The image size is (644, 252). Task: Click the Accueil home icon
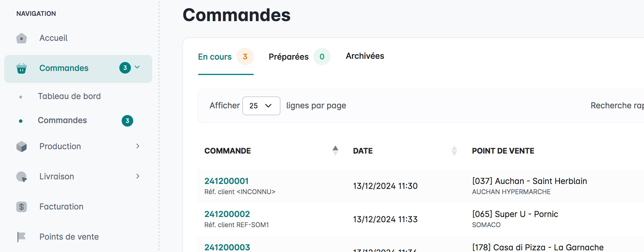(x=21, y=38)
